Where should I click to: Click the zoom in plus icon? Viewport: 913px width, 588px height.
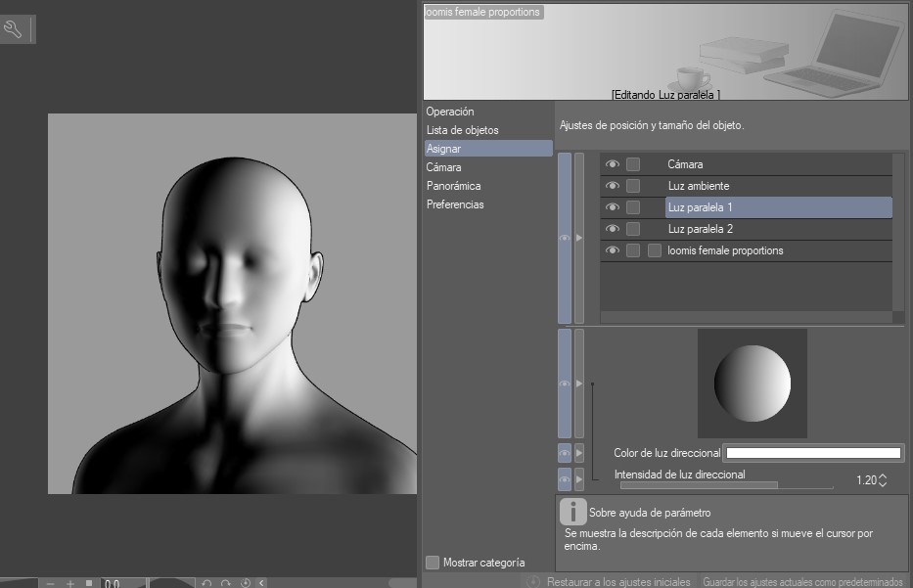(x=70, y=583)
